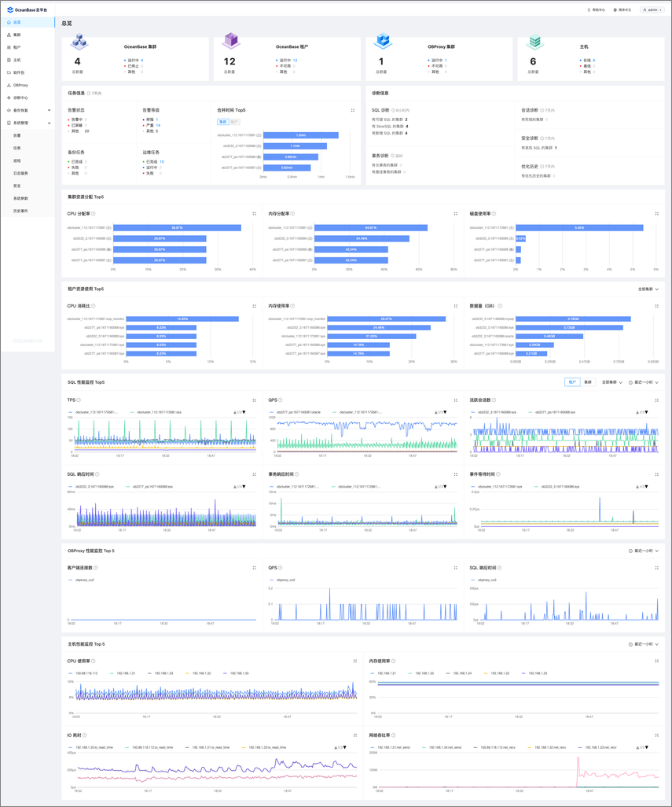
Task: Toggle 100.88.118.112 series in CPU 使用率 legend
Action: [83, 673]
